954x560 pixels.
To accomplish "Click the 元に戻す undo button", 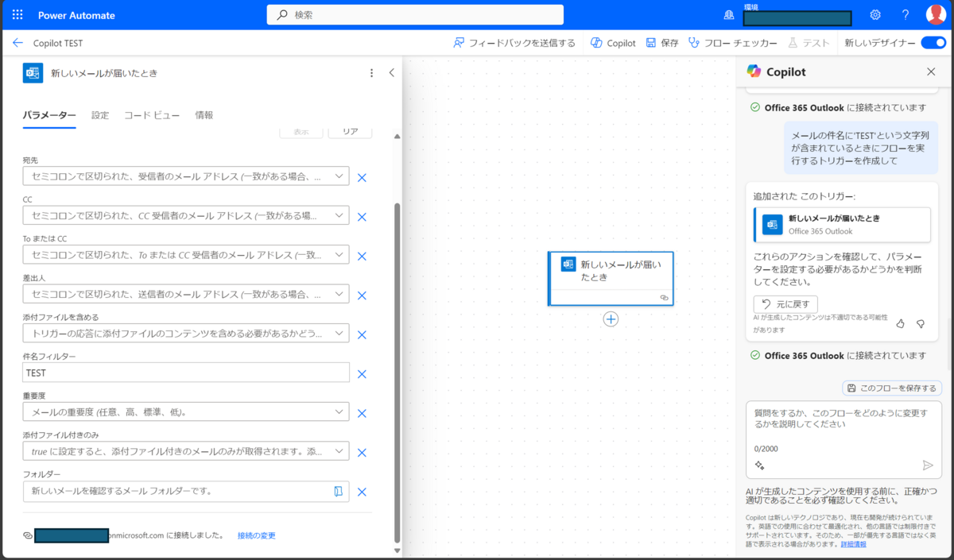I will coord(785,304).
